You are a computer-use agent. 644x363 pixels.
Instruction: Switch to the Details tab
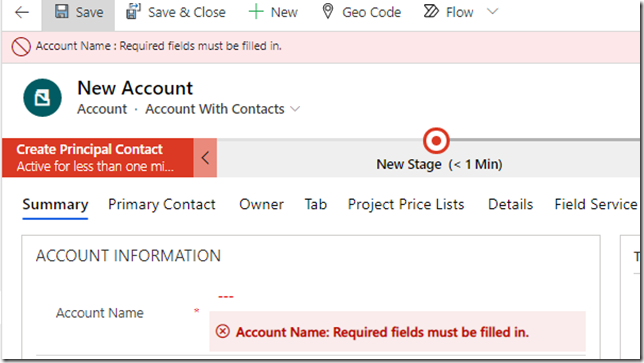click(510, 204)
